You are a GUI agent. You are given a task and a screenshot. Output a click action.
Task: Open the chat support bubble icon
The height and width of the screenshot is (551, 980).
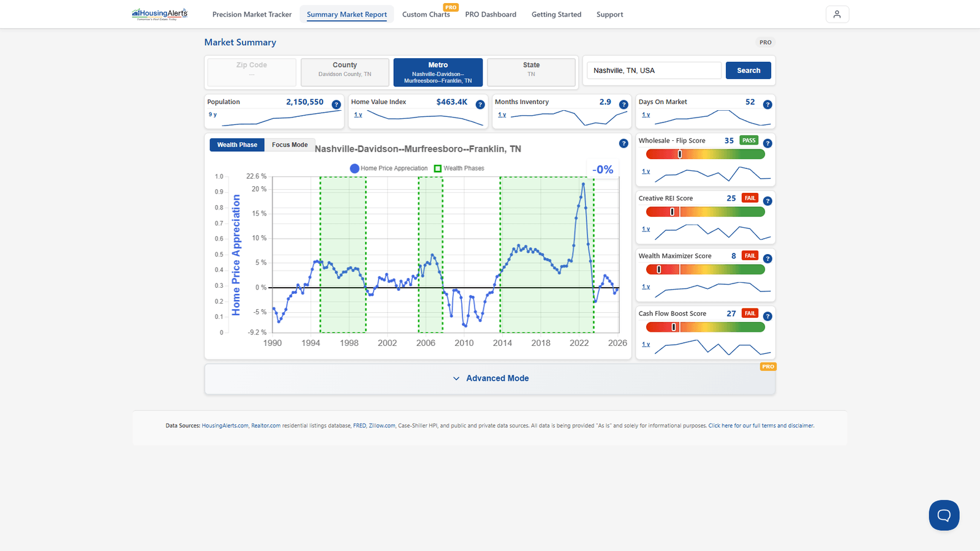[944, 515]
